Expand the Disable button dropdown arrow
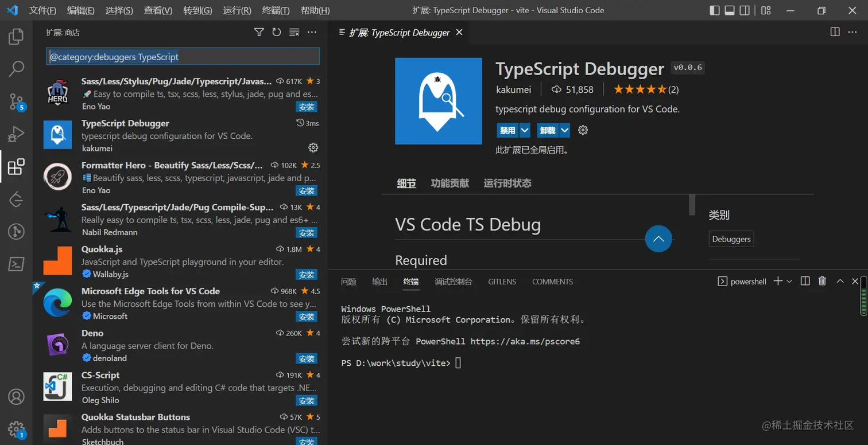Viewport: 868px width, 445px height. [x=525, y=130]
